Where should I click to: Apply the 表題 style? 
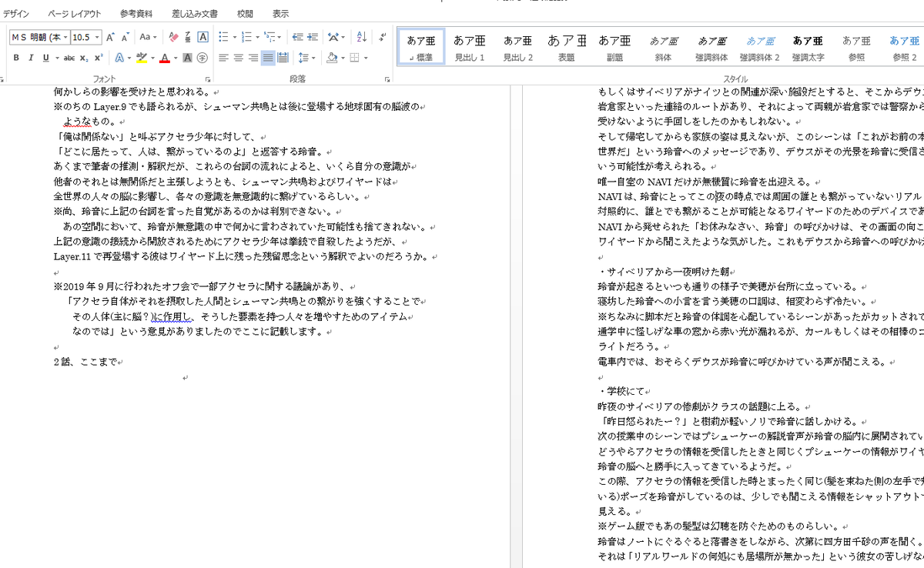point(567,47)
